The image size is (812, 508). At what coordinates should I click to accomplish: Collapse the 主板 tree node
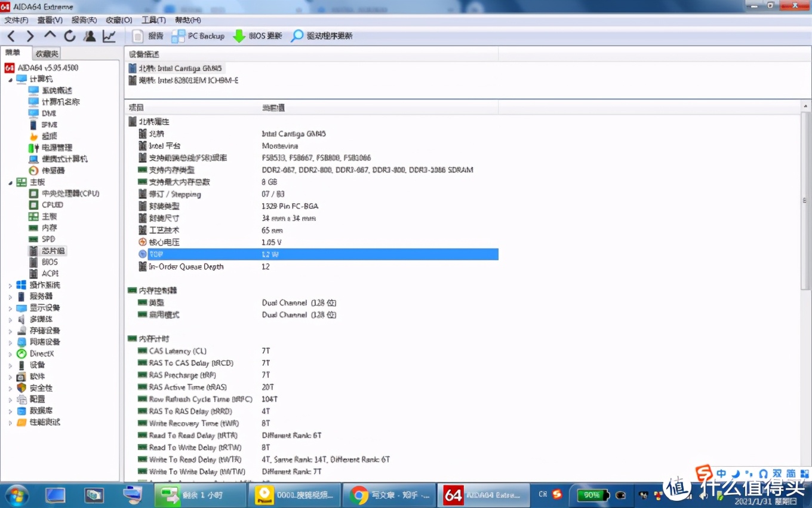tap(10, 182)
